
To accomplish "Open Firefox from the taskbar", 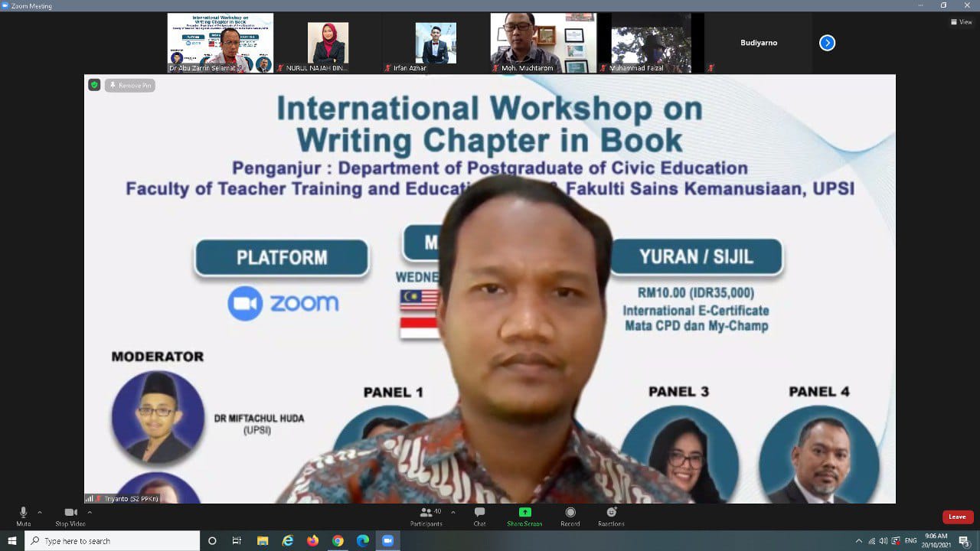I will pyautogui.click(x=312, y=541).
